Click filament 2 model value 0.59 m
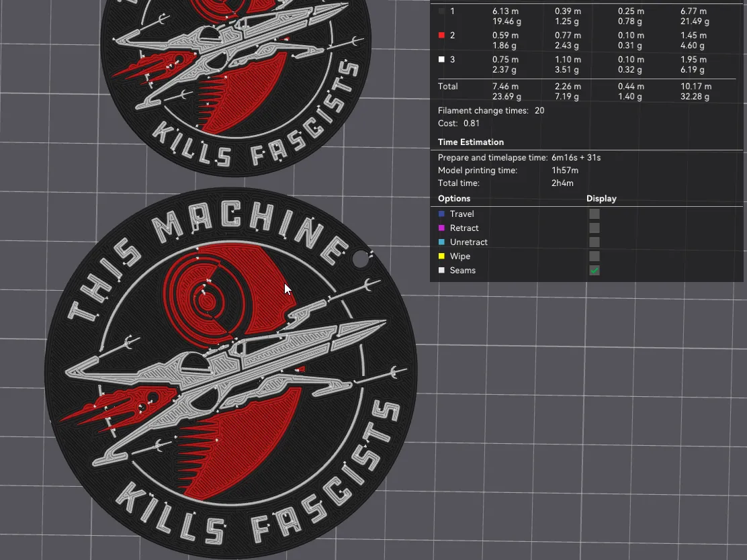Screen dimensions: 747x560 [505, 35]
